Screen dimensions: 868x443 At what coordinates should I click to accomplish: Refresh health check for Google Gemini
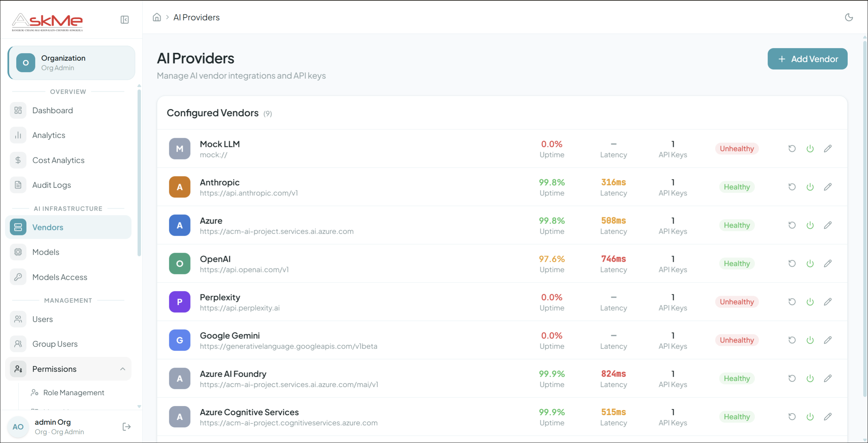coord(792,340)
